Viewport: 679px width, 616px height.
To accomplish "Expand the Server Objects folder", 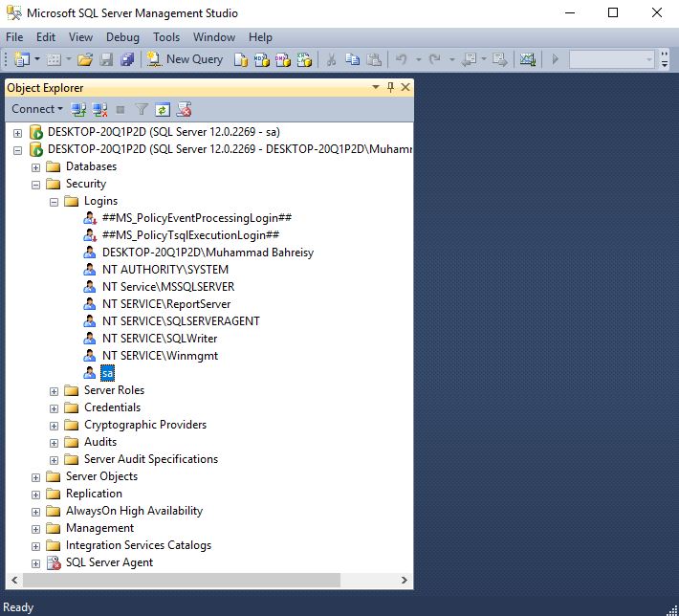I will [35, 478].
